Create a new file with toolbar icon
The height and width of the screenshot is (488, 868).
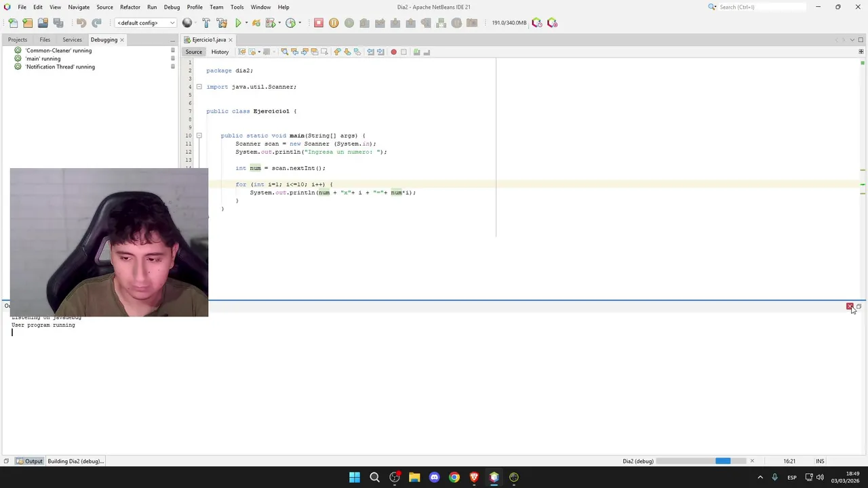pyautogui.click(x=13, y=23)
